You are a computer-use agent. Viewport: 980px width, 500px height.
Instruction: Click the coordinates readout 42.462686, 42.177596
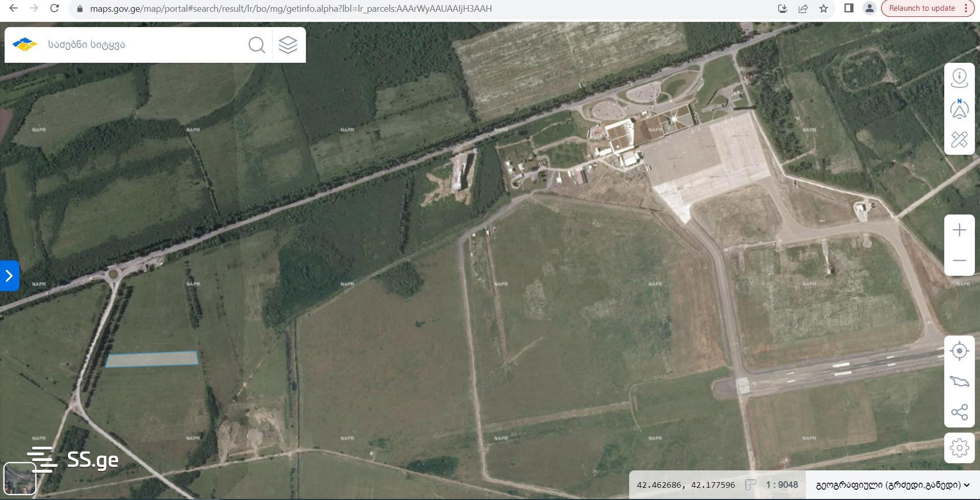pyautogui.click(x=686, y=485)
